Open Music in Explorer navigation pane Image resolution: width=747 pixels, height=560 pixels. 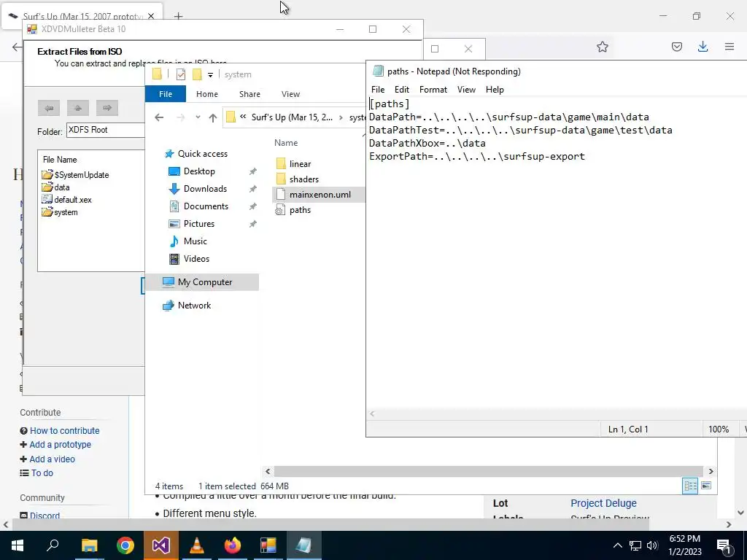195,241
